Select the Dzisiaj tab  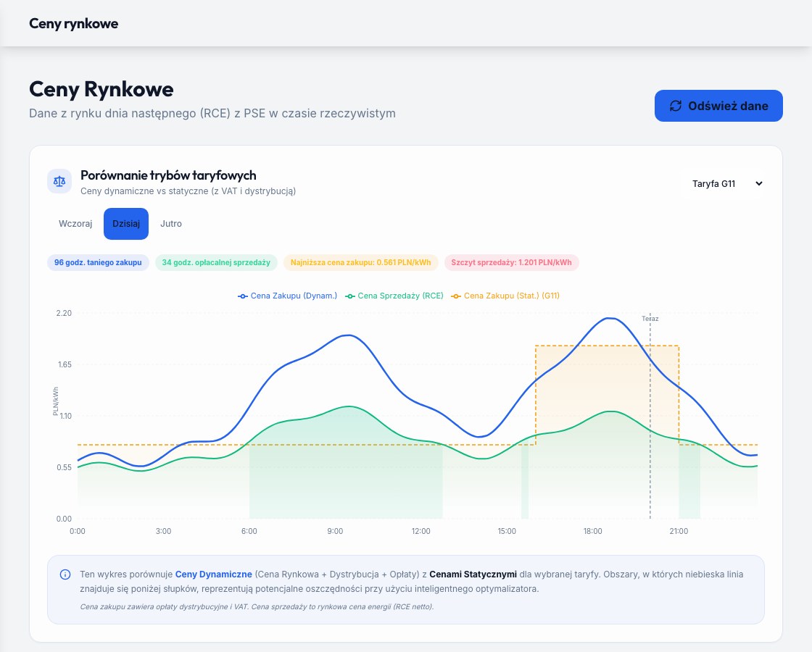[126, 224]
